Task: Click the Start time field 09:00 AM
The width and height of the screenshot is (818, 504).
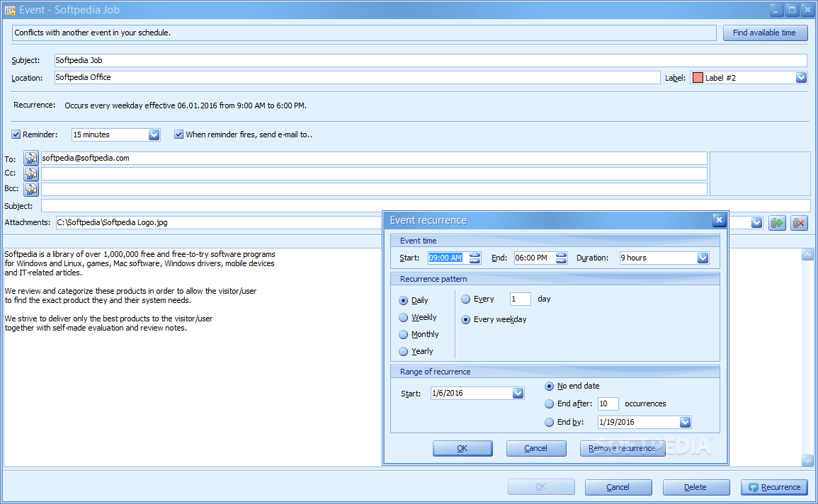Action: [448, 258]
